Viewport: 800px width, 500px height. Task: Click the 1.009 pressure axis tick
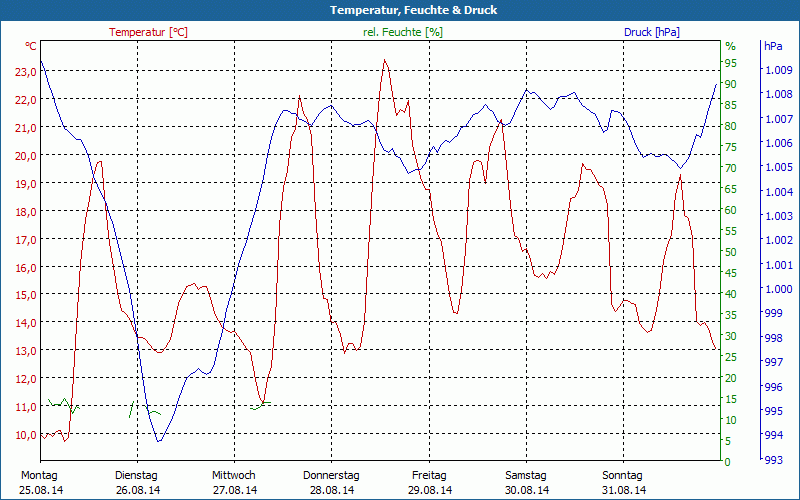[777, 70]
